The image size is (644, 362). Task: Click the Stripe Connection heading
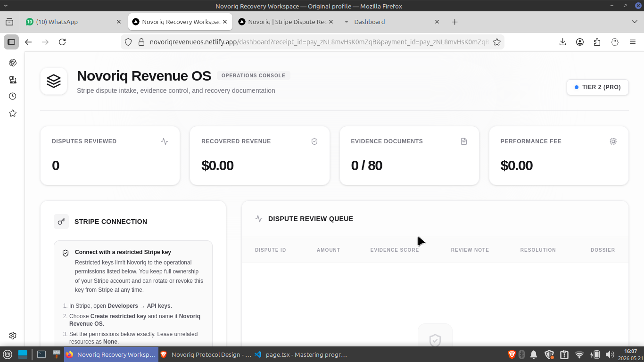tap(111, 222)
